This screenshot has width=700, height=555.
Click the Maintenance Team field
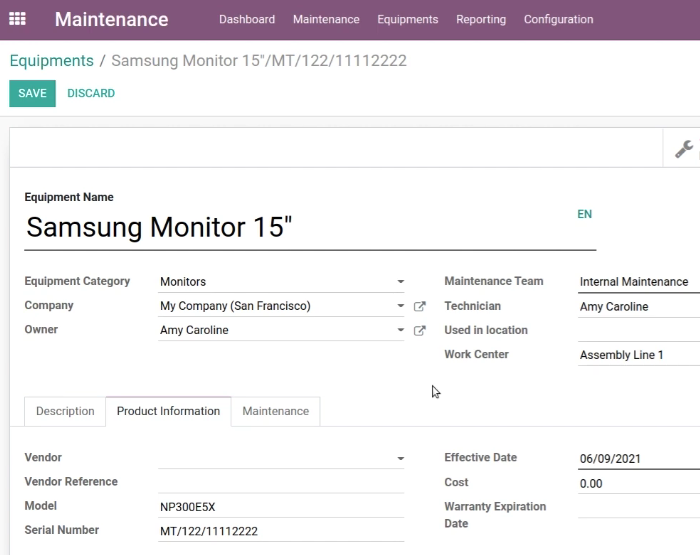pos(639,282)
